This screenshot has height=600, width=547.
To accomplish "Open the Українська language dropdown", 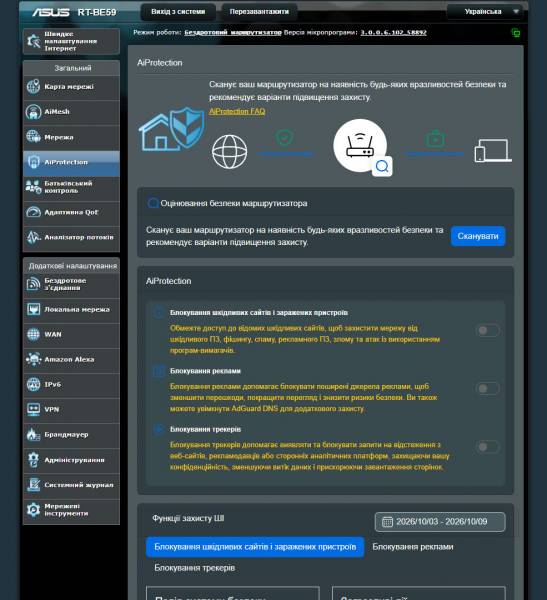I will pos(487,12).
